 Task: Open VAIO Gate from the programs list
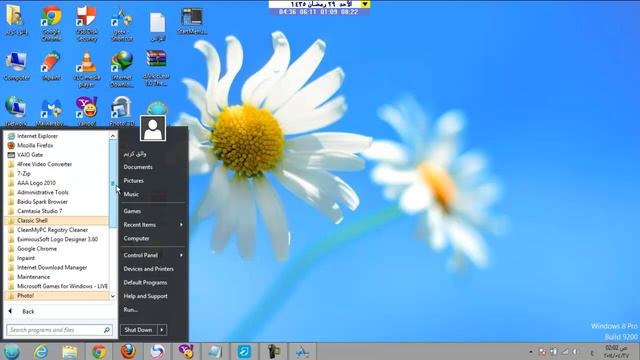point(56,155)
